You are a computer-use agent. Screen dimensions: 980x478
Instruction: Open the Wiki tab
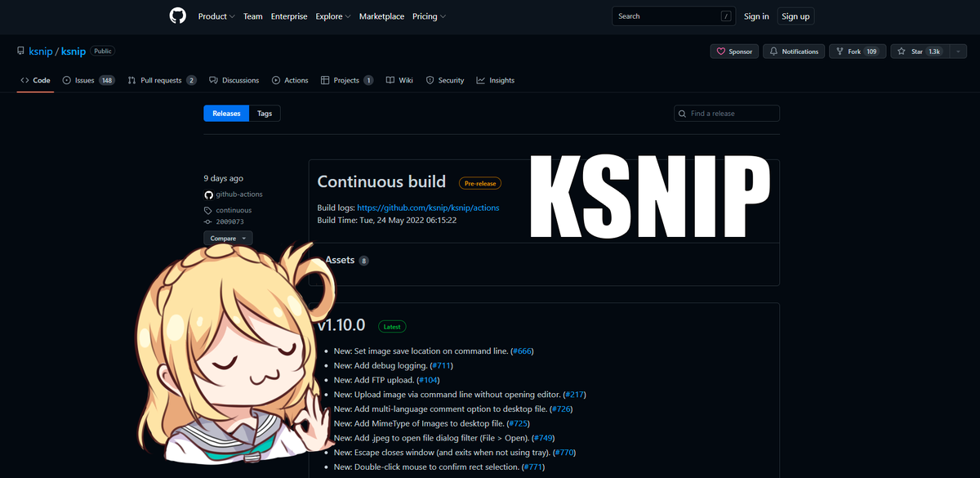tap(399, 80)
